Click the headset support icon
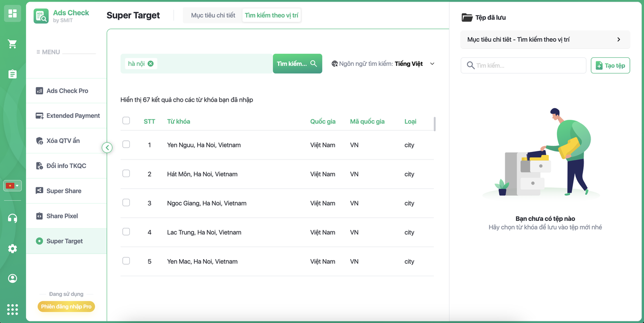This screenshot has width=644, height=323. (13, 218)
